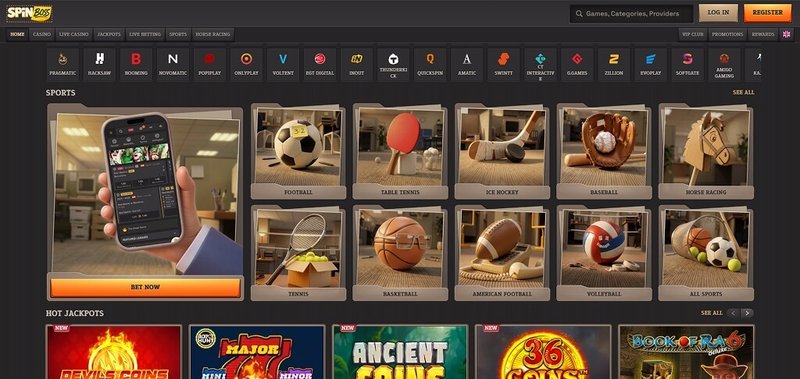The height and width of the screenshot is (379, 800).
Task: Open the Voltent provider
Action: click(283, 64)
